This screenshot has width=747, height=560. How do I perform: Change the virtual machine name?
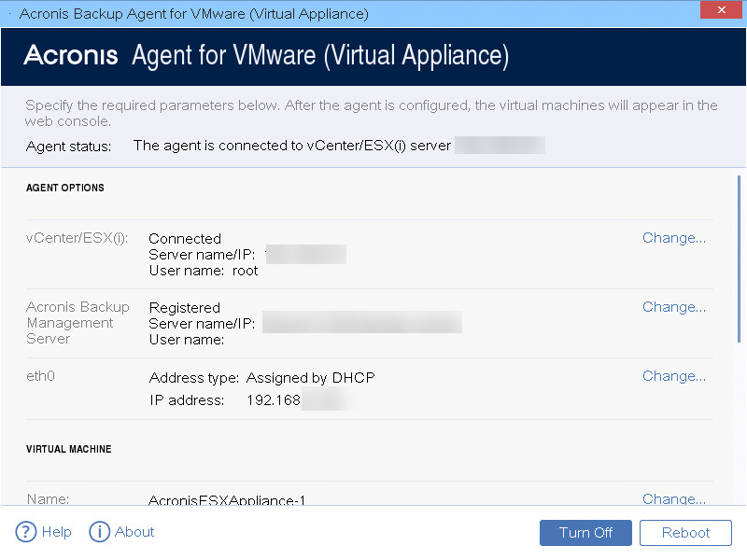point(673,499)
